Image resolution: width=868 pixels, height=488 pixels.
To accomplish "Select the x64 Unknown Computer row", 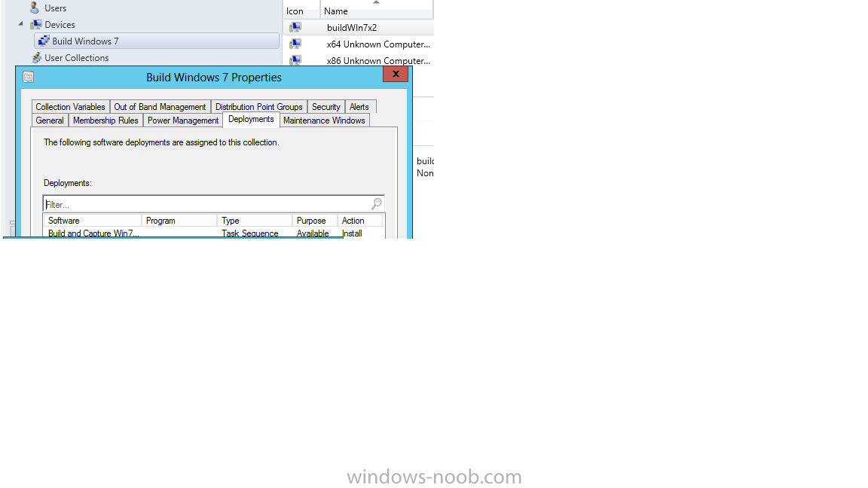I will pos(358,44).
